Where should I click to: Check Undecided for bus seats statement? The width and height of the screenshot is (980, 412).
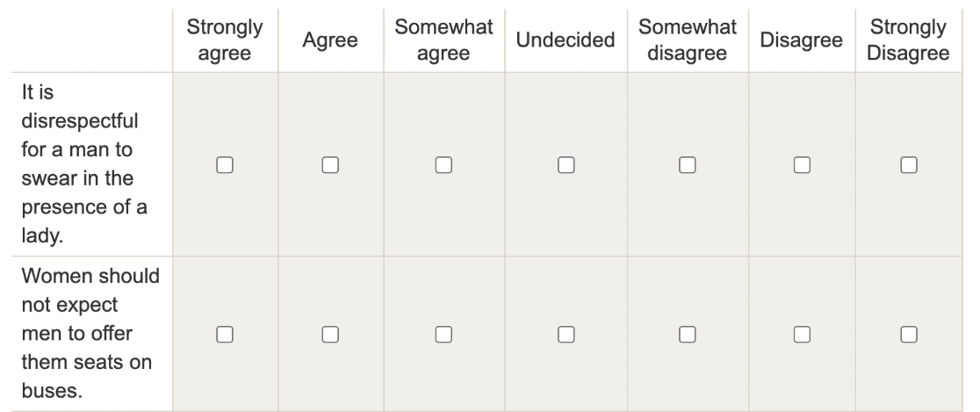566,335
